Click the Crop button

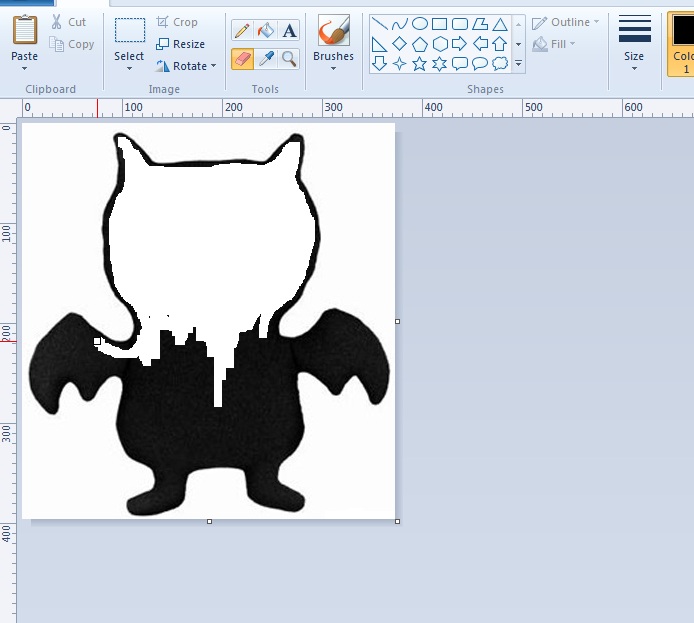coord(177,22)
